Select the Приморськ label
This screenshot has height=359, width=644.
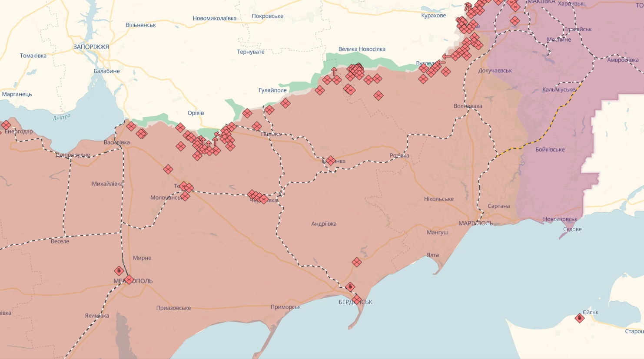tap(285, 307)
